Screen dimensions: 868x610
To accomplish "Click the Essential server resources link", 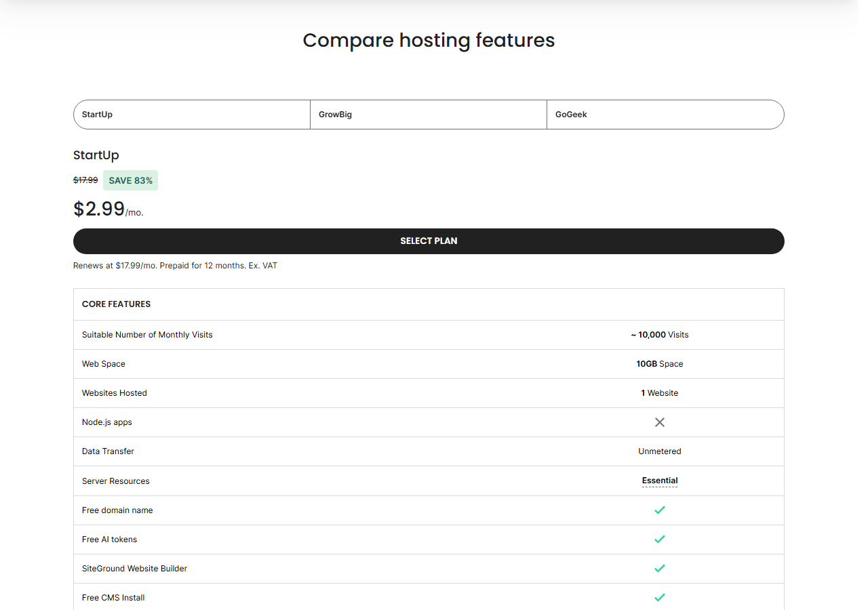I will click(660, 481).
